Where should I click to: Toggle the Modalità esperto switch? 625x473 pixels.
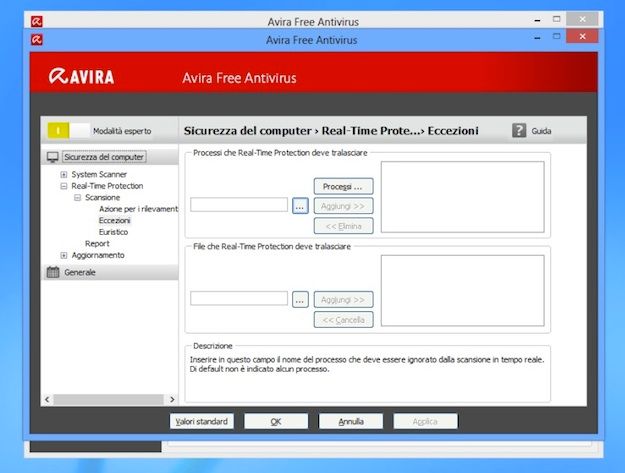click(68, 131)
